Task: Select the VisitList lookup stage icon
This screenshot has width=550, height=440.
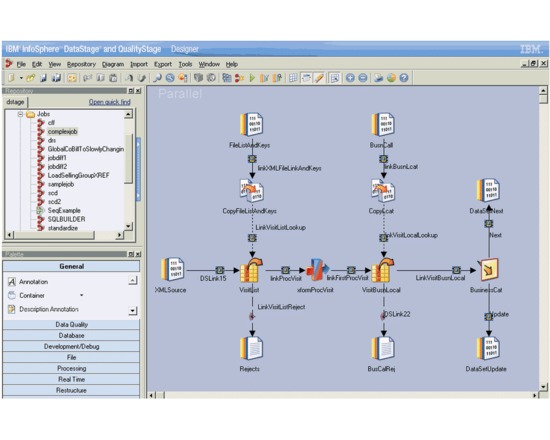Action: point(251,270)
